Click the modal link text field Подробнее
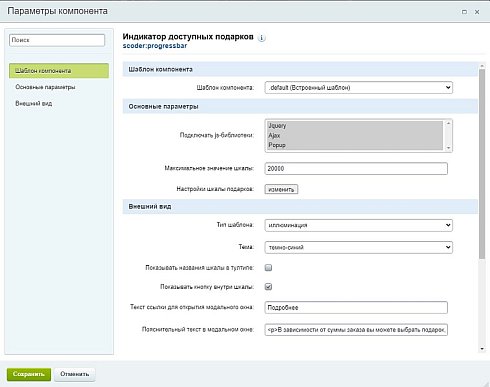This screenshot has width=490, height=387. click(x=356, y=307)
